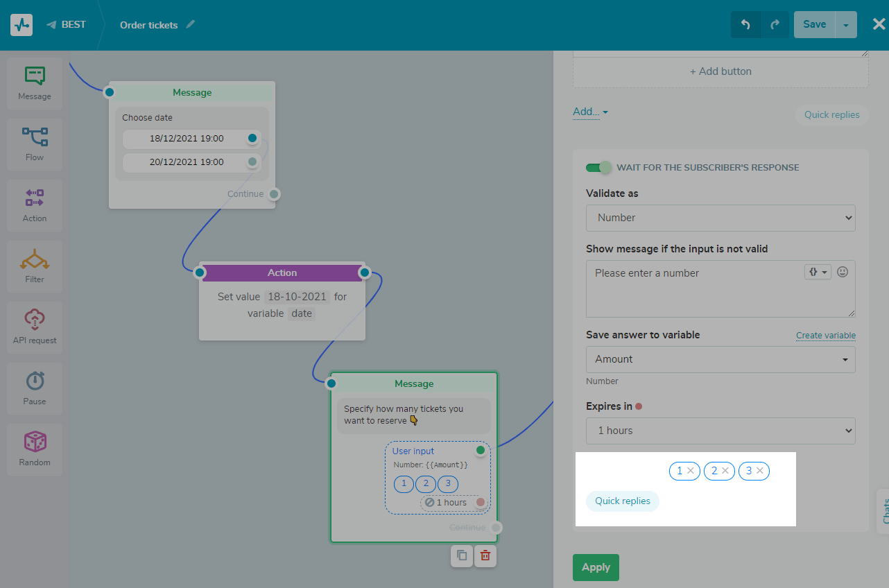Click the Apply button

click(595, 567)
